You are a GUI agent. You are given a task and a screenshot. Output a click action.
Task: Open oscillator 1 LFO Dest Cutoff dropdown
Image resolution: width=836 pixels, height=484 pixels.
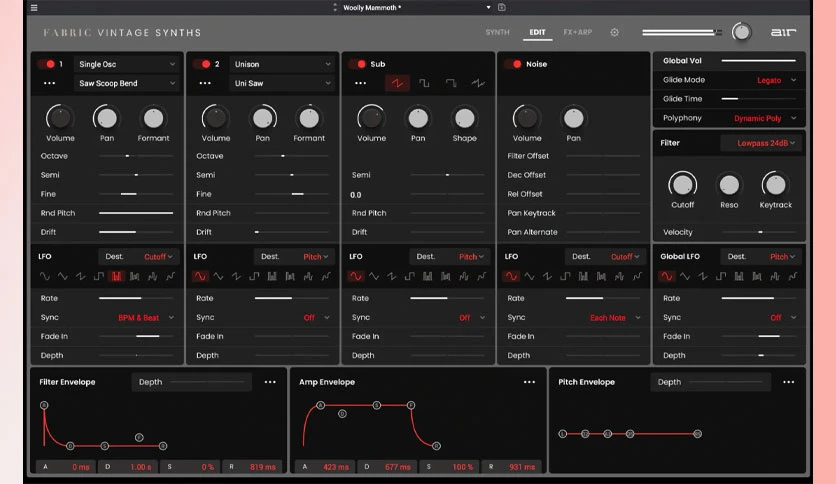point(139,256)
